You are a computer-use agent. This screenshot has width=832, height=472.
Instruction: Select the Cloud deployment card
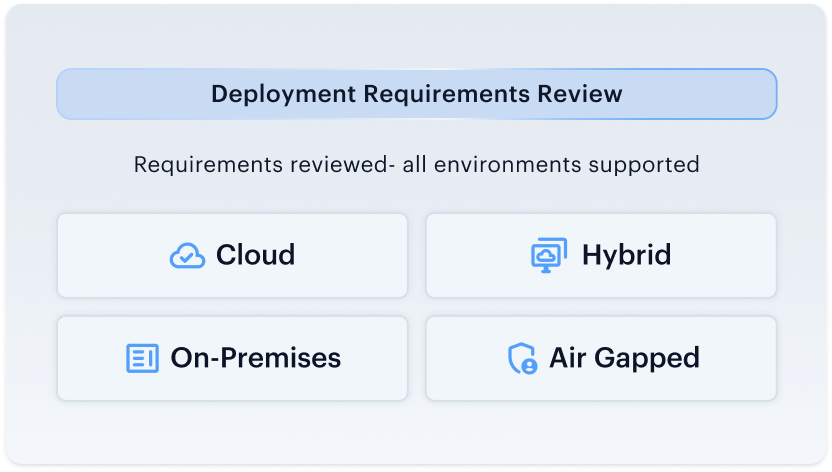[x=232, y=255]
